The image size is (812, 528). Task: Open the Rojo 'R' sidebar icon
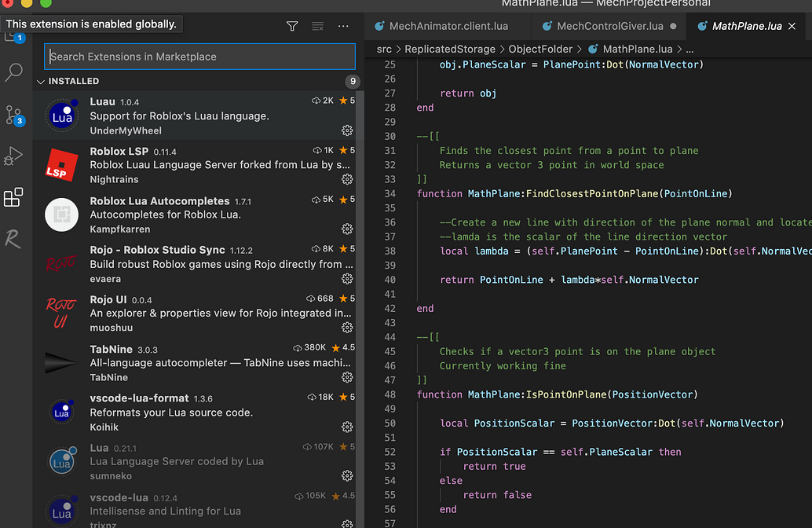13,239
